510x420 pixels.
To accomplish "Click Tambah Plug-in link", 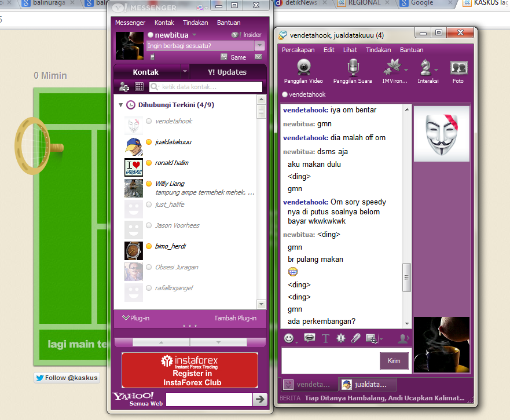I will (235, 318).
